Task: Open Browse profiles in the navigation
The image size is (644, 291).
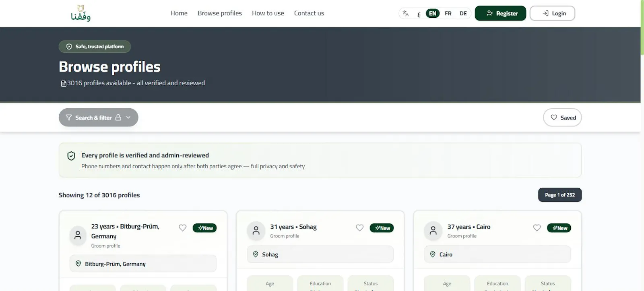Action: pos(220,13)
